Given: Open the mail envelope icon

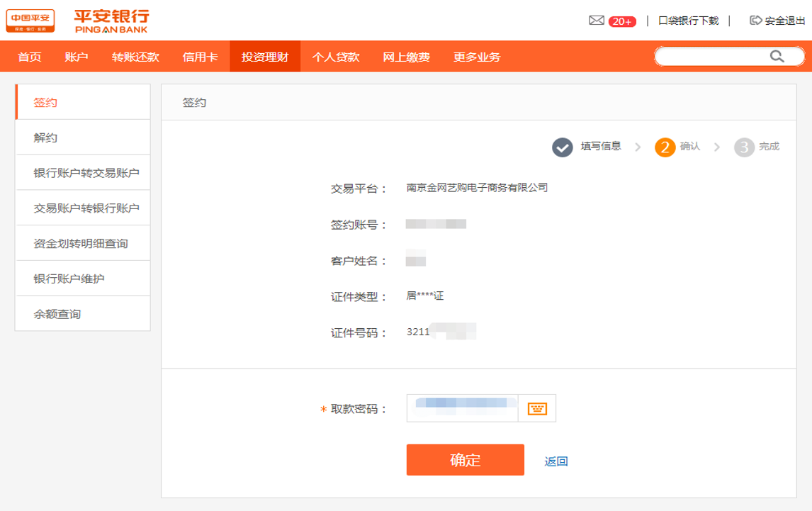Looking at the screenshot, I should coord(597,21).
